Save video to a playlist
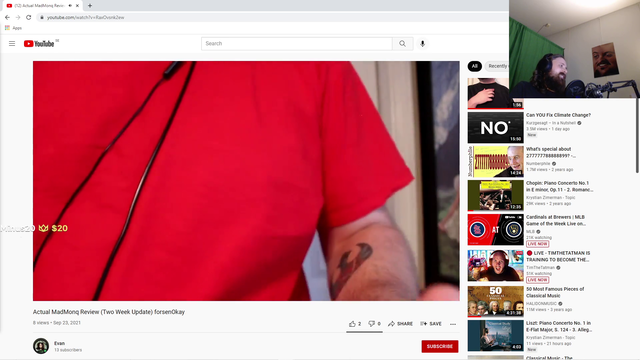 click(431, 324)
